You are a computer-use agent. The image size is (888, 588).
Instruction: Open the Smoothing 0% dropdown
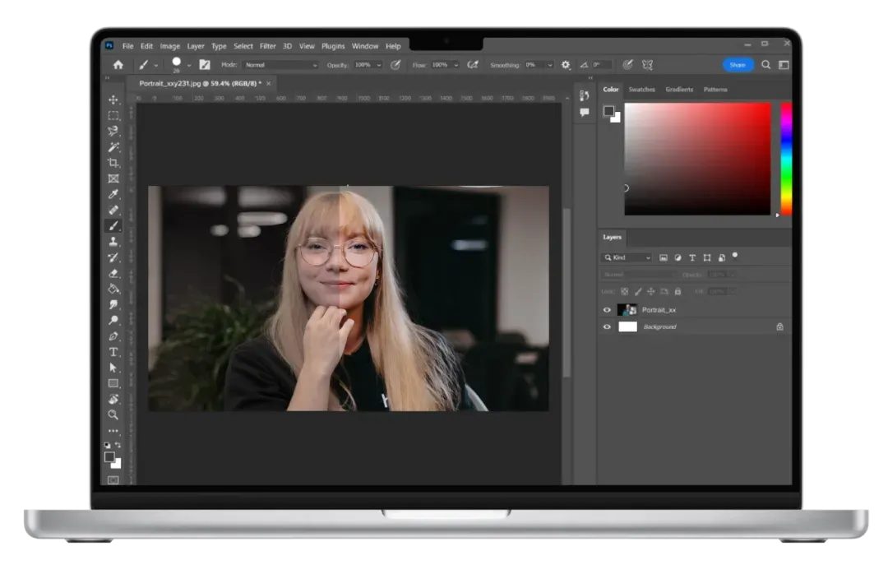549,65
